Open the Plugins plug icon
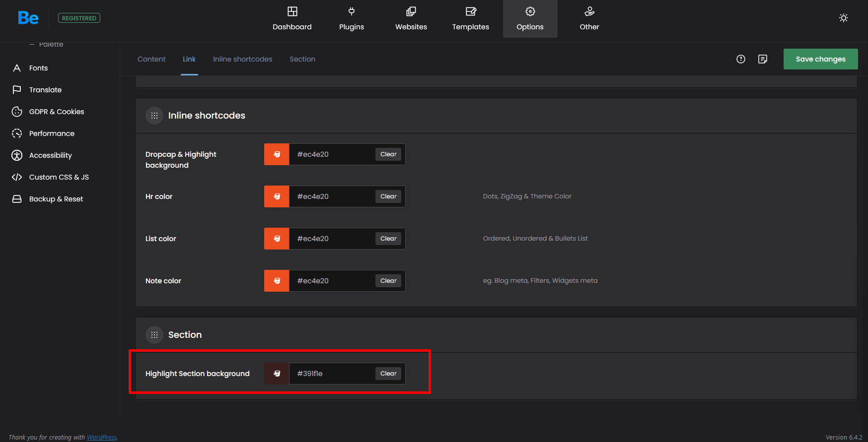This screenshot has width=868, height=442. point(352,11)
